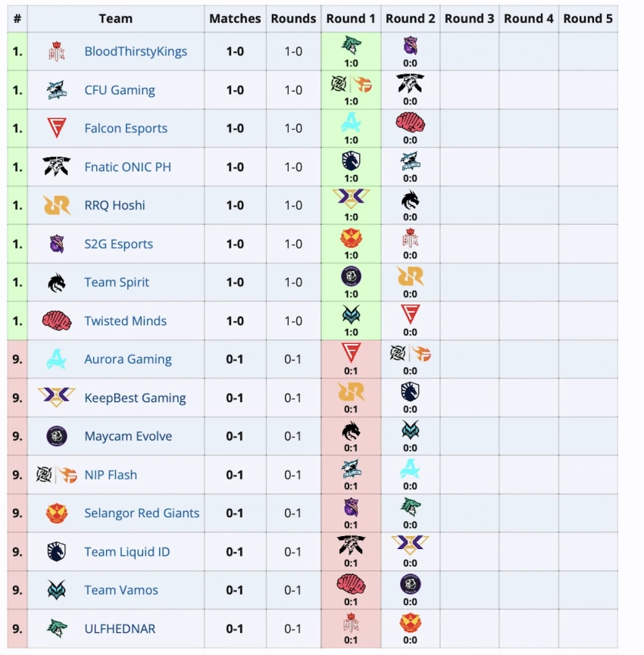Viewport: 644px width, 655px height.
Task: Follow the Selangor Red Giants link
Action: coord(142,513)
